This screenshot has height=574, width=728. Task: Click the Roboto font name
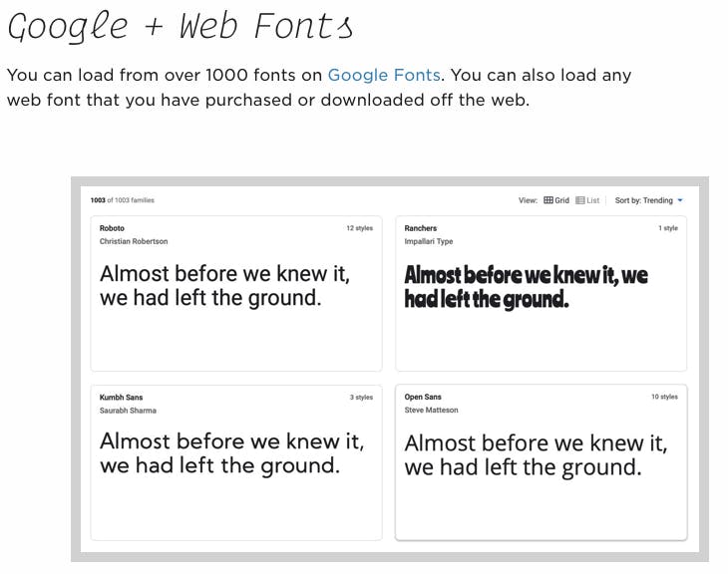click(x=112, y=228)
